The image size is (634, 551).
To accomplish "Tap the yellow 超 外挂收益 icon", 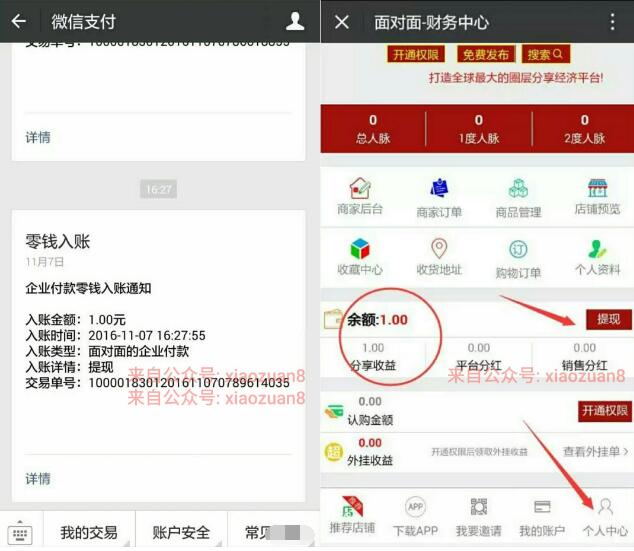I will 334,452.
